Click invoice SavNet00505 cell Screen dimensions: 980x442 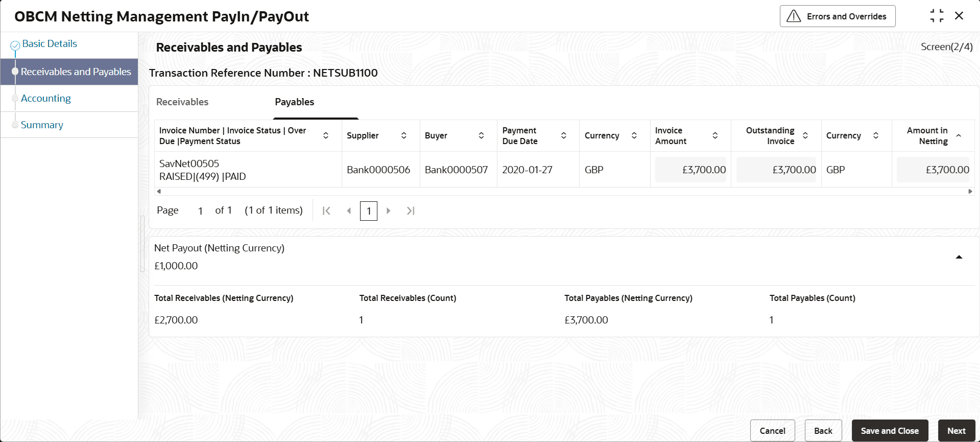click(x=248, y=170)
